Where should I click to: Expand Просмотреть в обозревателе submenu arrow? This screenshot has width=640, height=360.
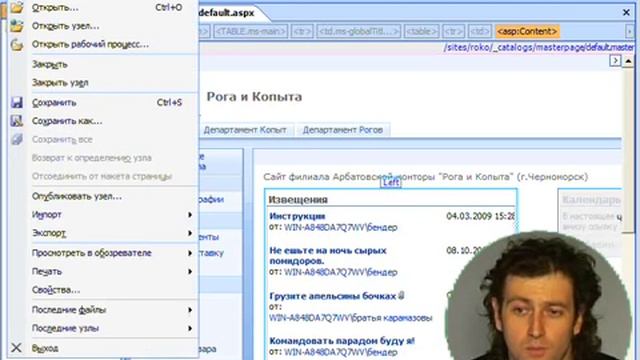click(190, 253)
